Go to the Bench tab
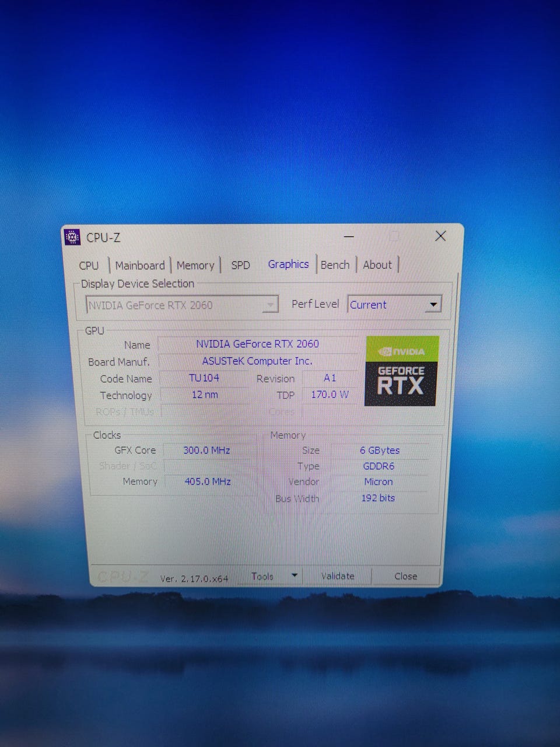This screenshot has height=747, width=560. tap(335, 265)
